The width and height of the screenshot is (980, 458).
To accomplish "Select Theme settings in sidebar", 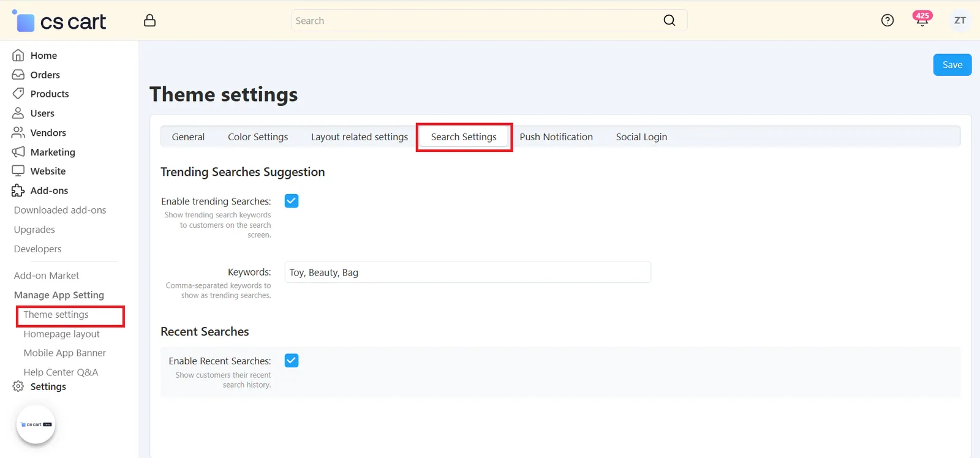I will tap(56, 315).
